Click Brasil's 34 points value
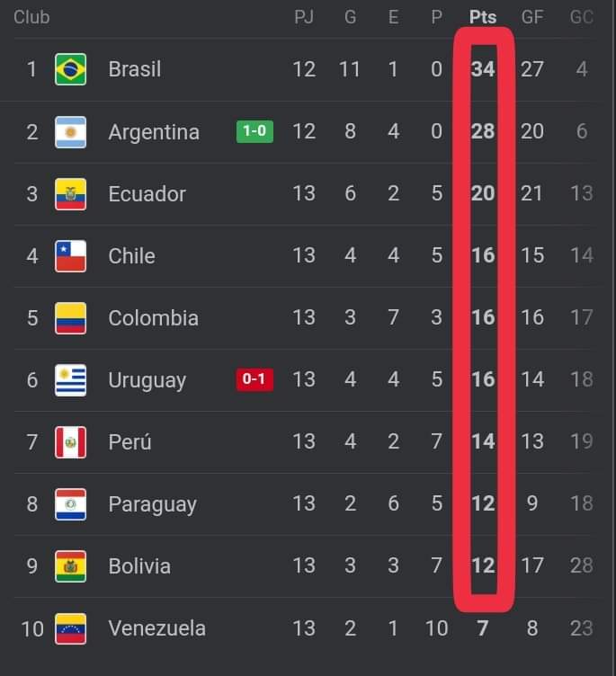 483,69
